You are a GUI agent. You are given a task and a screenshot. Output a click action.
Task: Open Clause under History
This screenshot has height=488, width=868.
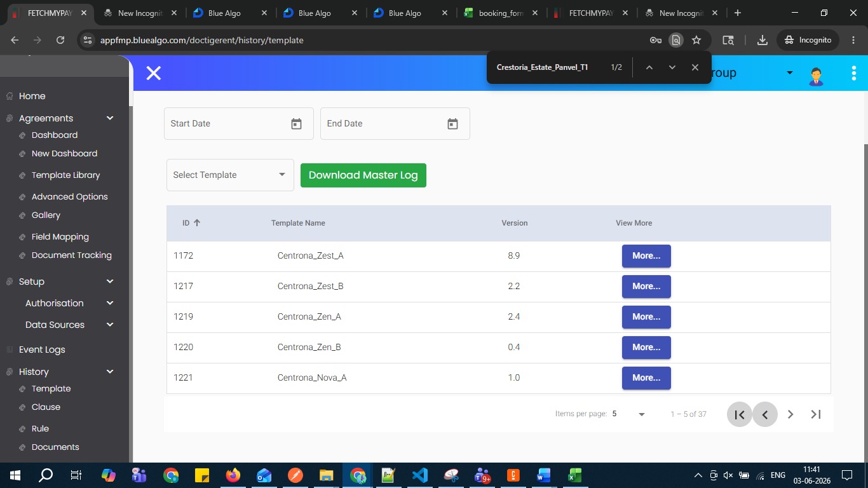coord(46,407)
